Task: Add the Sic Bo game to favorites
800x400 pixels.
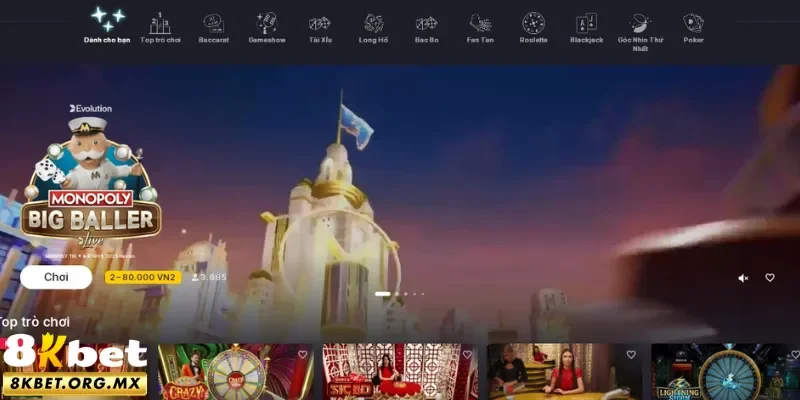Action: pyautogui.click(x=466, y=355)
